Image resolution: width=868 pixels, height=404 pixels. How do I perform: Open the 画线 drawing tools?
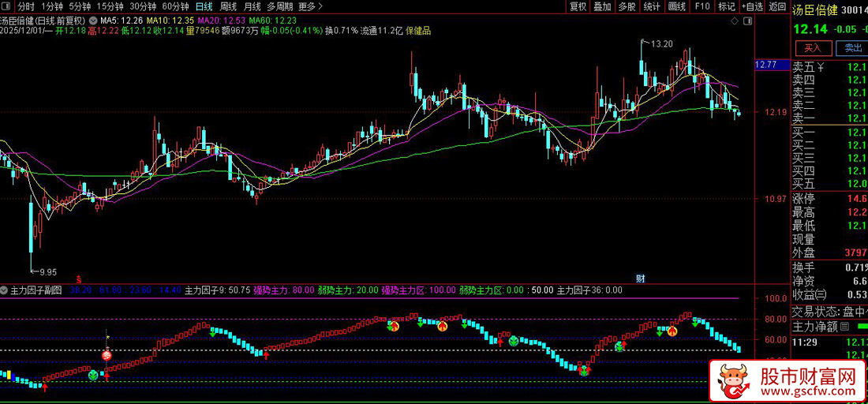click(x=676, y=6)
